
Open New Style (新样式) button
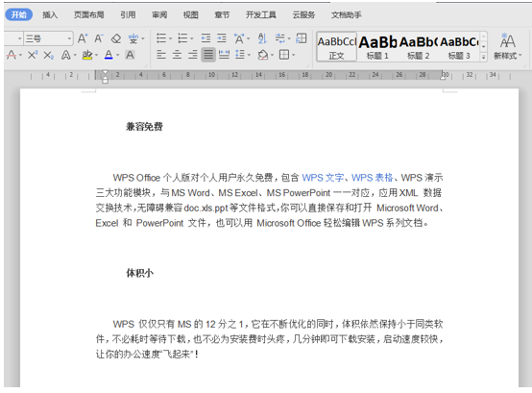coord(508,46)
